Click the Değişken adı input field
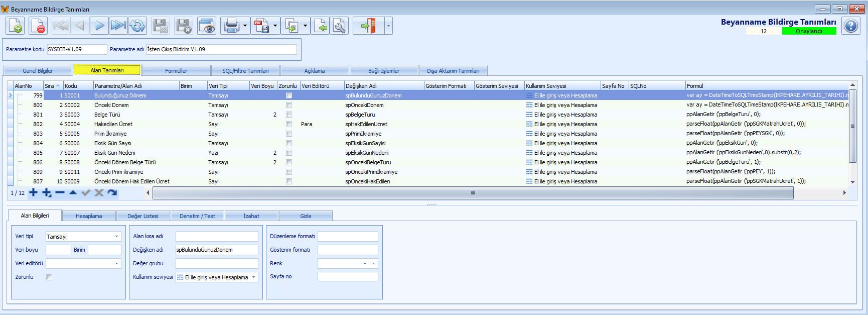Image resolution: width=868 pixels, height=315 pixels. [216, 250]
